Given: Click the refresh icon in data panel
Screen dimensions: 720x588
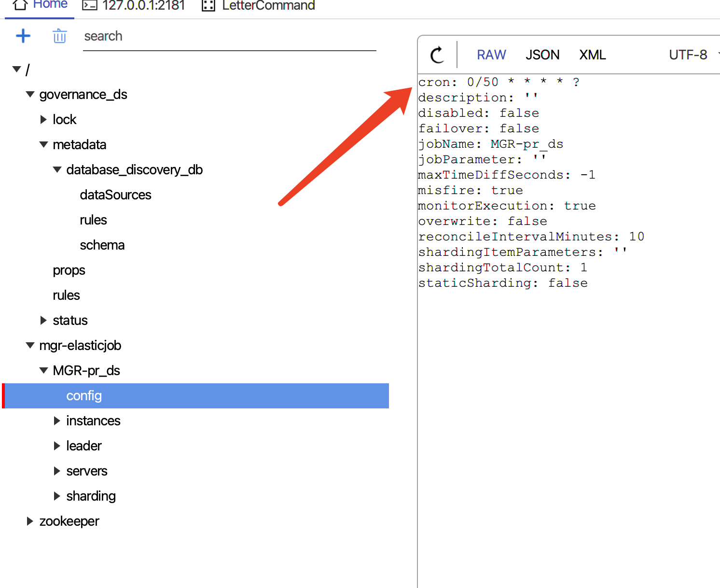Looking at the screenshot, I should (438, 55).
